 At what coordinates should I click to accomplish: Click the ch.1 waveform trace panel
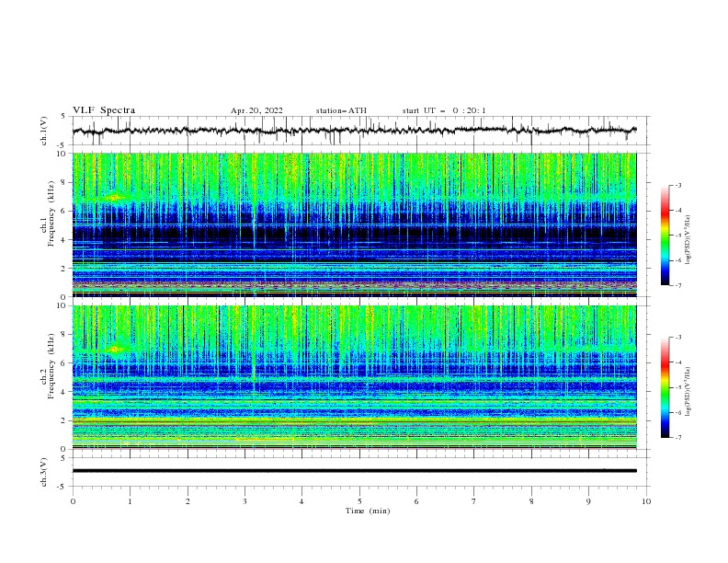[361, 131]
